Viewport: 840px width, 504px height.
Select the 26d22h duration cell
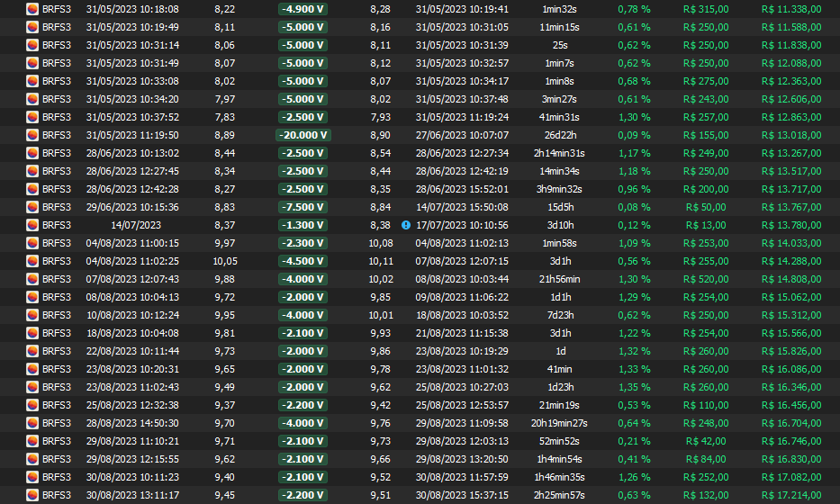coord(560,135)
